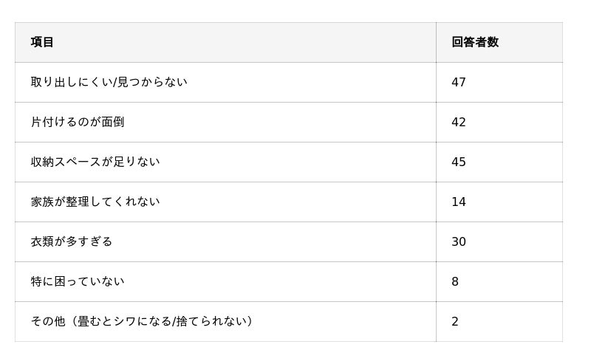The width and height of the screenshot is (591, 364).
Task: Click the 回答者数 column header
Action: (499, 42)
